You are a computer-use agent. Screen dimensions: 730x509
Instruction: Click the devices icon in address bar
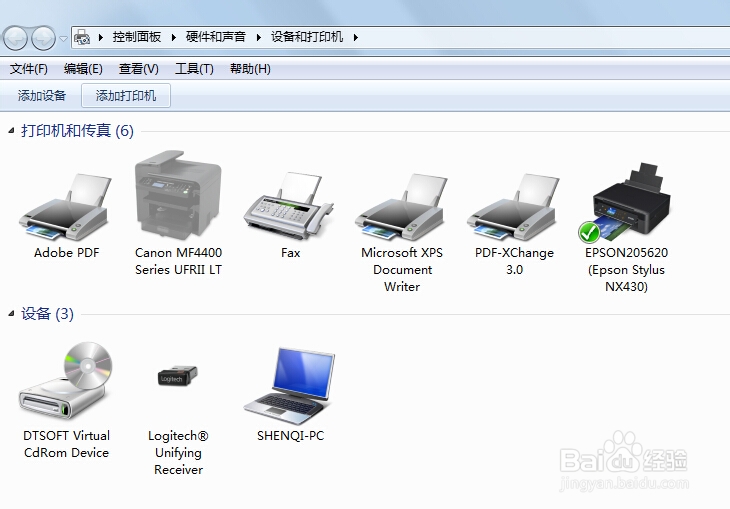(x=82, y=37)
